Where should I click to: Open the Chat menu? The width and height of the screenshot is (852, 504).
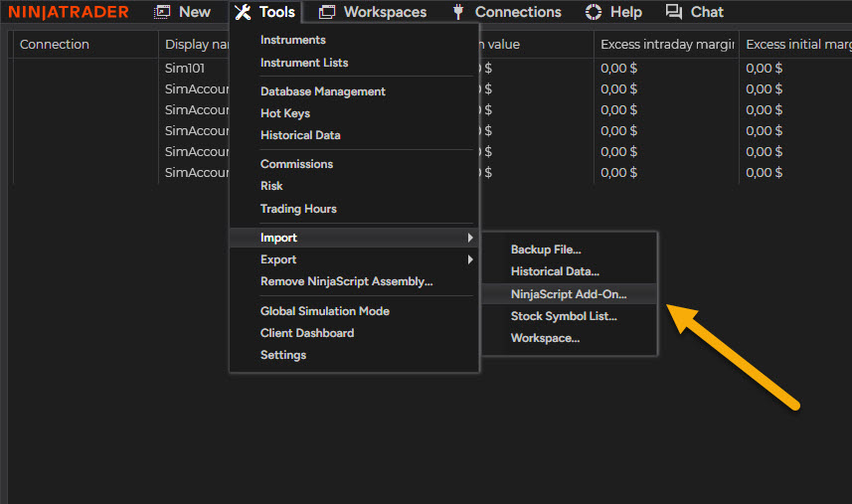point(707,12)
